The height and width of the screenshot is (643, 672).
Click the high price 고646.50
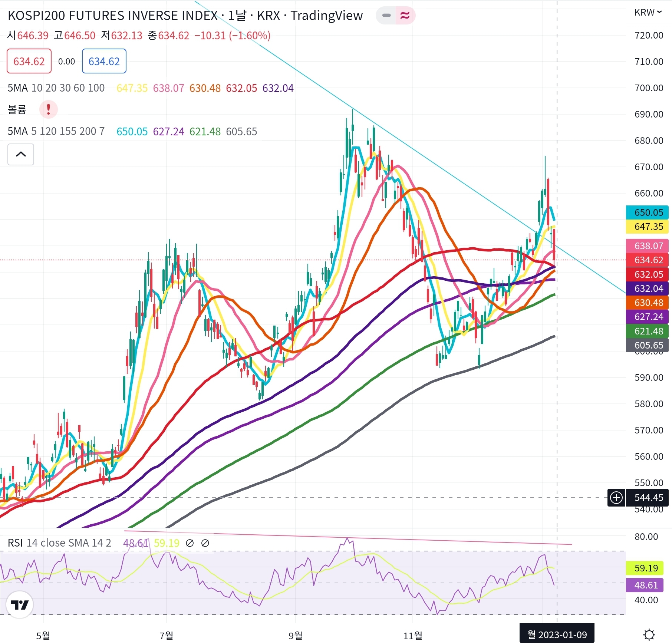[75, 36]
